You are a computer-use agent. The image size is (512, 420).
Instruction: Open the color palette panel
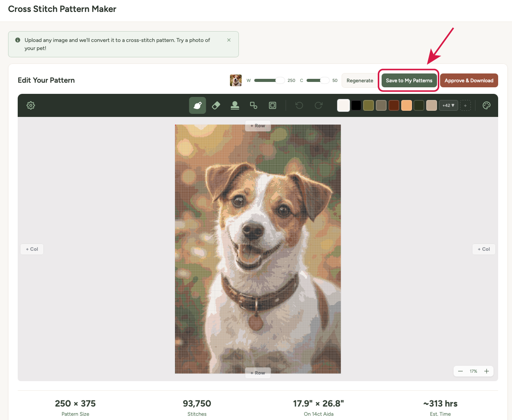tap(486, 105)
